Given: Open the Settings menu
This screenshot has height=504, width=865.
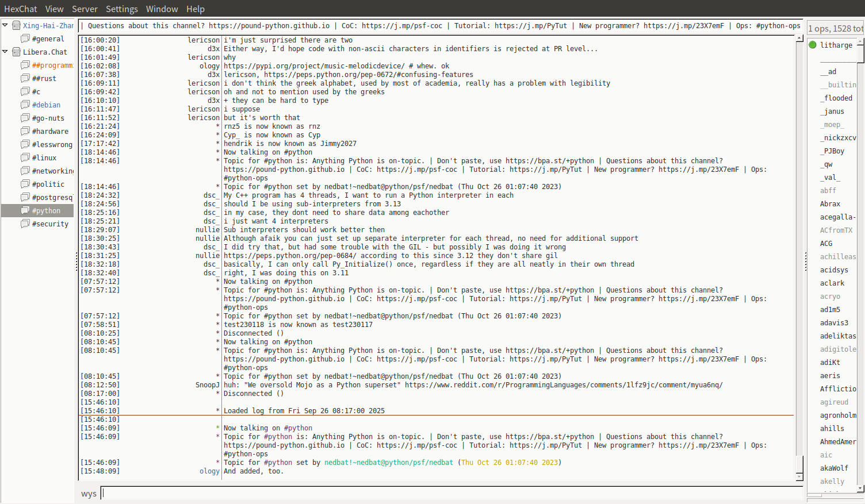Looking at the screenshot, I should (121, 9).
